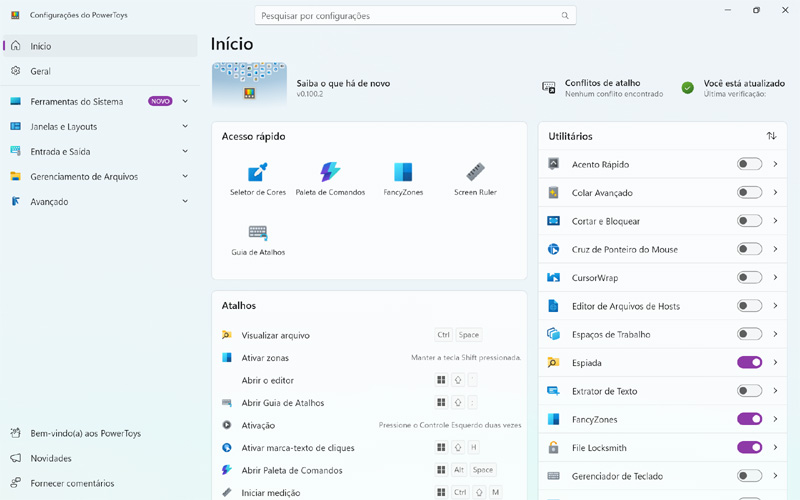
Task: Click the sort utilities icon
Action: 771,136
